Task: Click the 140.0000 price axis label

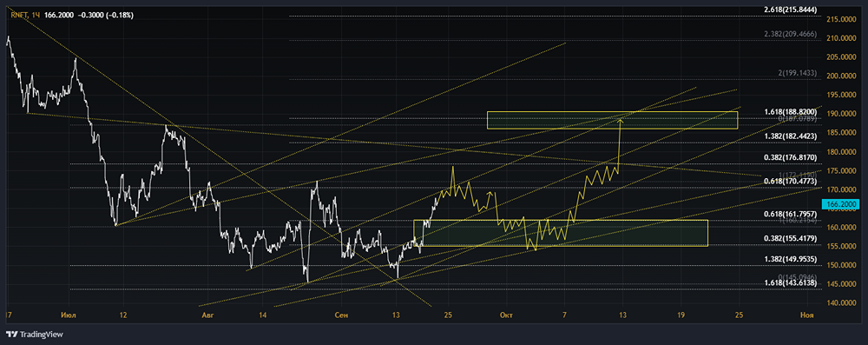Action: (841, 303)
